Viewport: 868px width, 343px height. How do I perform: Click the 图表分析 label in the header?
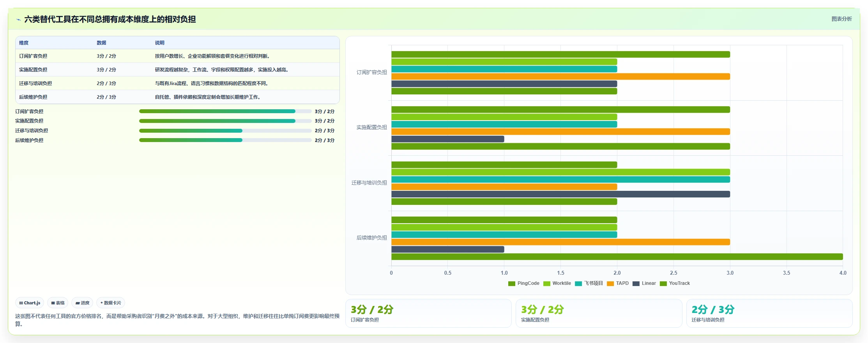[841, 19]
